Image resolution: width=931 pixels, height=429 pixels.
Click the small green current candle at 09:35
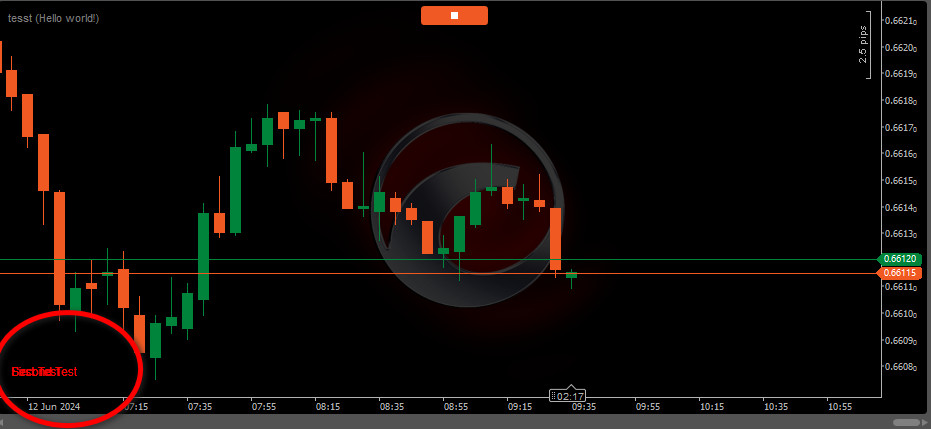571,275
